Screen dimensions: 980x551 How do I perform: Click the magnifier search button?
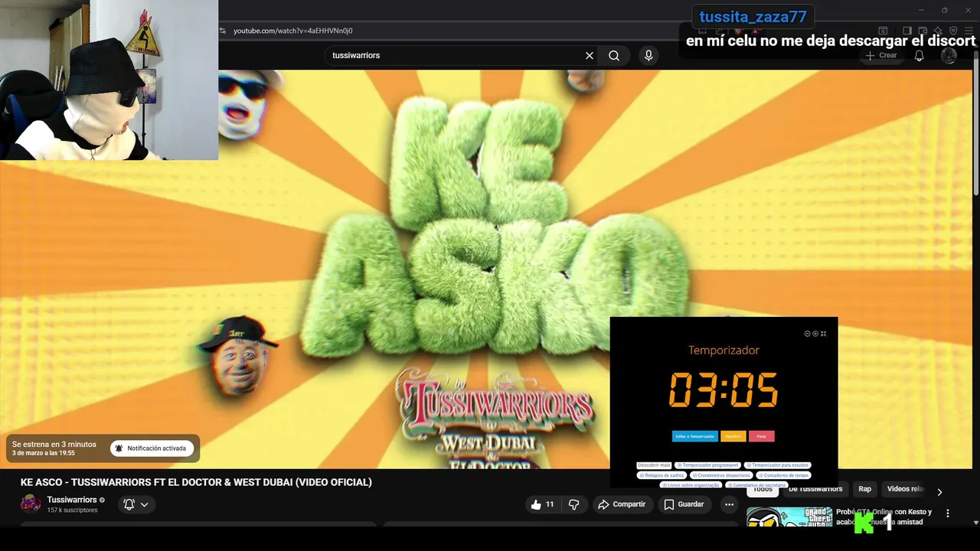coord(614,55)
